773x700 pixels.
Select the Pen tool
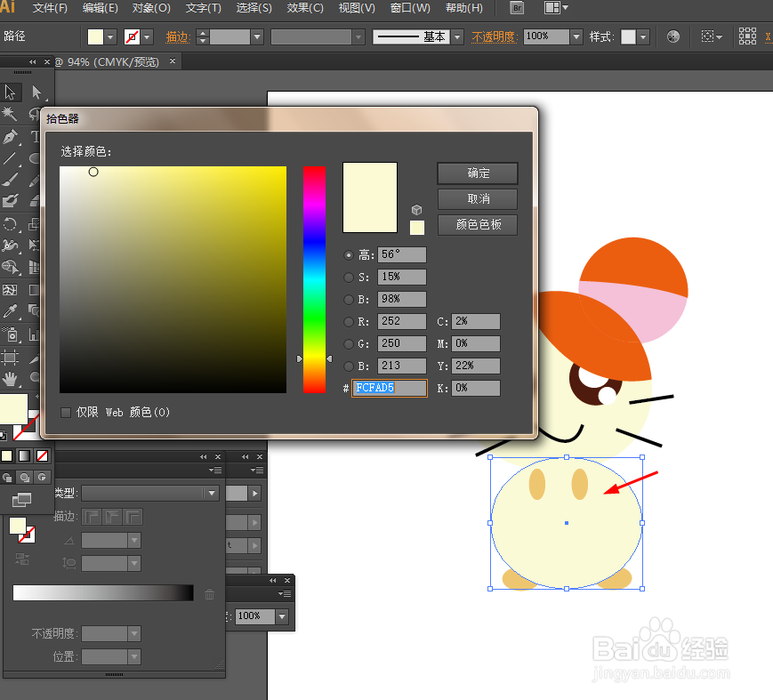pyautogui.click(x=10, y=137)
